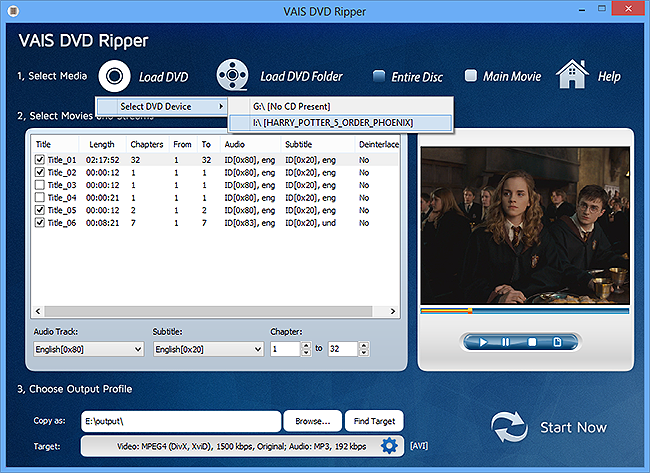Viewport: 650px width, 473px height.
Task: Click the Target profile description bar
Action: pos(242,446)
